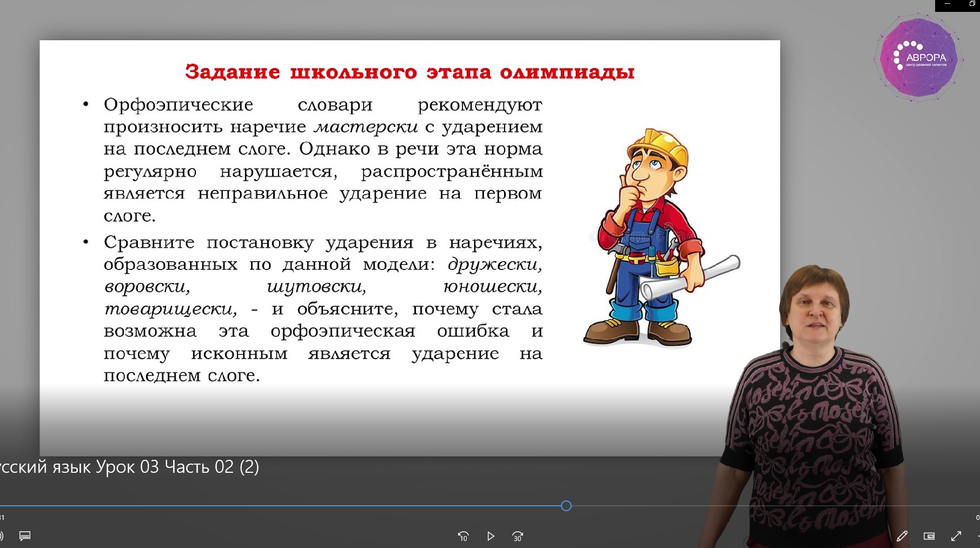980x548 pixels.
Task: Skip back 10 seconds
Action: pyautogui.click(x=463, y=536)
